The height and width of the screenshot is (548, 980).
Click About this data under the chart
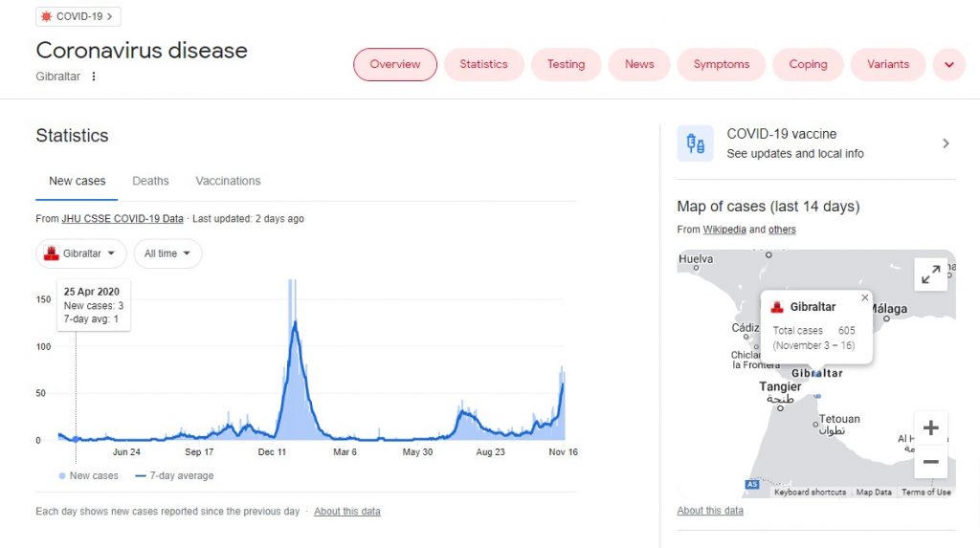346,511
